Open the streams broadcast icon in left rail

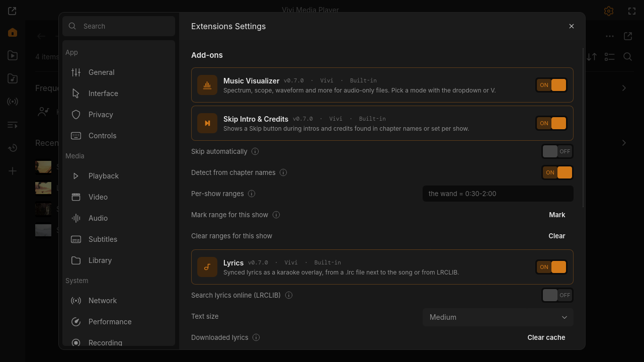13,102
